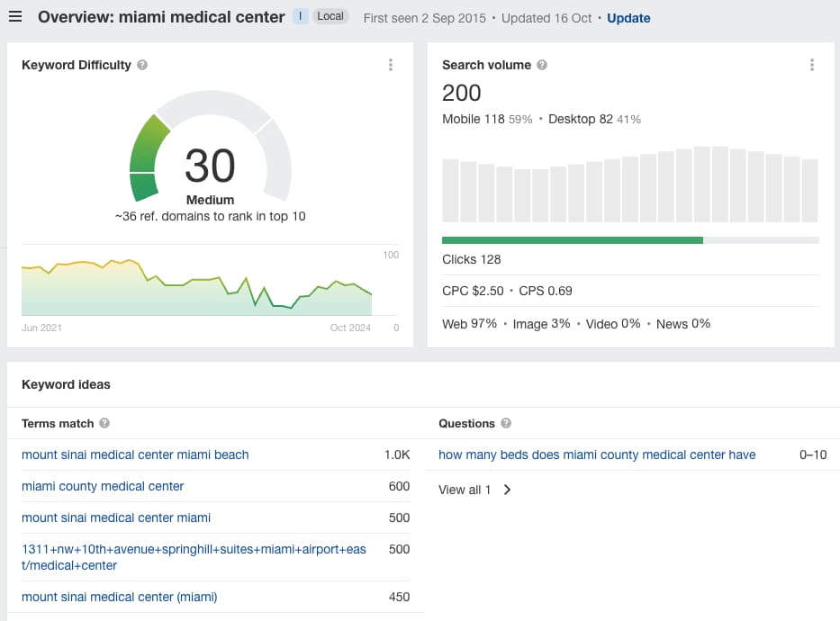Click the informational intent 'I' badge
Viewport: 840px width, 621px height.
pyautogui.click(x=300, y=16)
